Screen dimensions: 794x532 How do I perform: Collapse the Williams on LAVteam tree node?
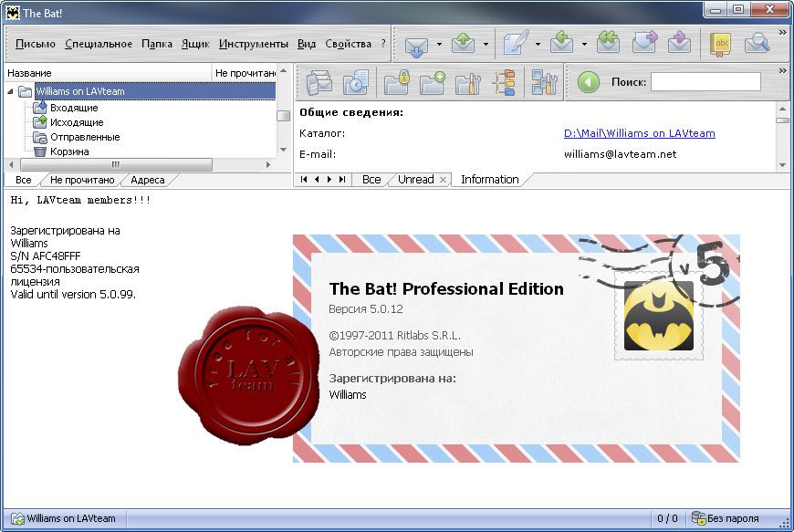coord(11,91)
